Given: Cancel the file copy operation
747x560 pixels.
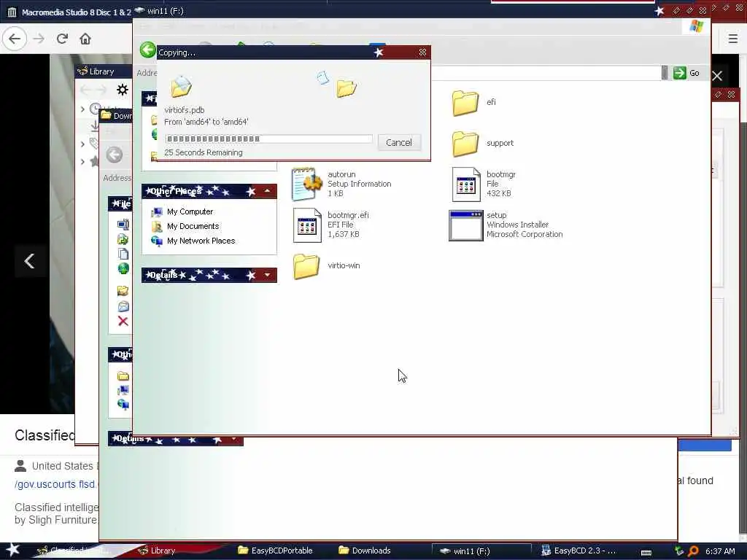Looking at the screenshot, I should (x=399, y=142).
